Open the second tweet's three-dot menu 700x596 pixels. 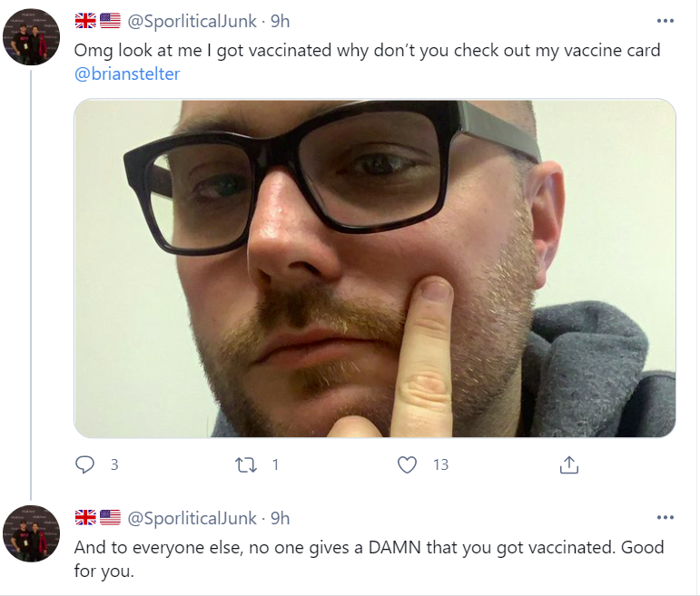click(665, 517)
